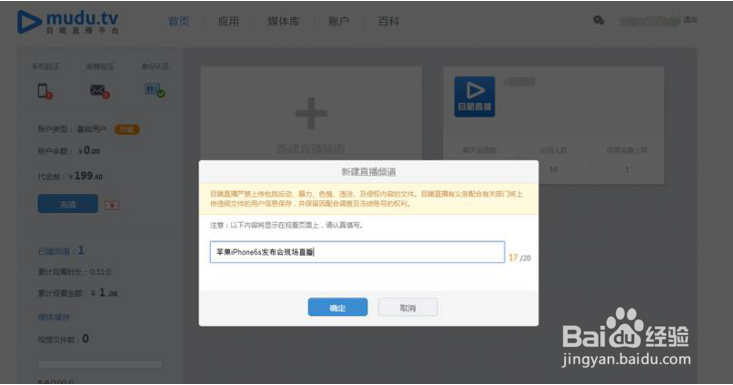733x385 pixels.
Task: Cancel the dialog with 取消
Action: [x=408, y=307]
